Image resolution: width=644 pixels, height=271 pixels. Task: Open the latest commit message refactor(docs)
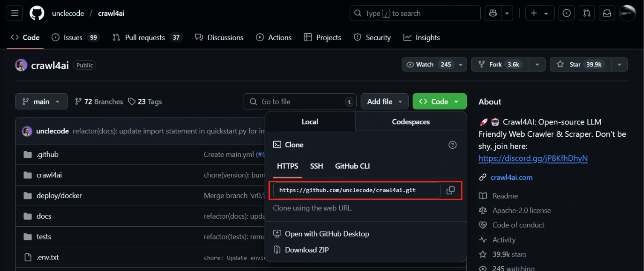[x=169, y=131]
